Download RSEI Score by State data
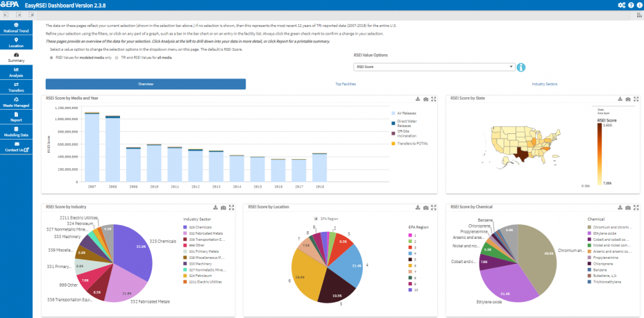 click(620, 99)
